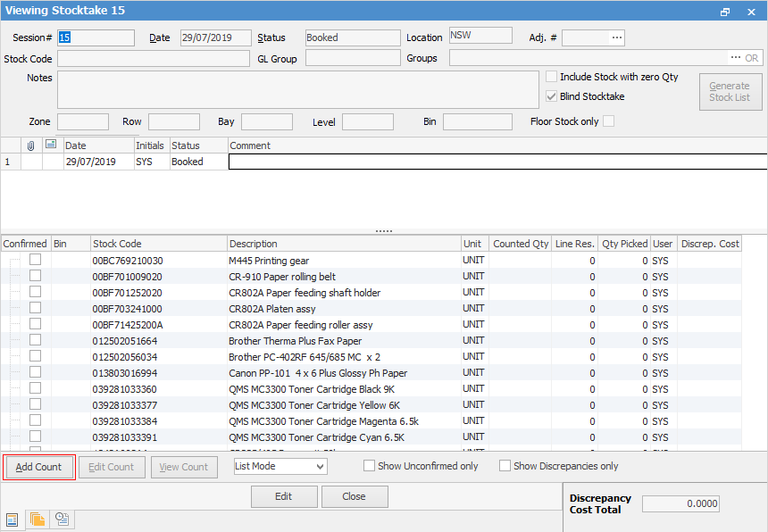Restore the Viewing Stocktake window size
Image resolution: width=768 pixels, height=532 pixels.
pos(725,12)
